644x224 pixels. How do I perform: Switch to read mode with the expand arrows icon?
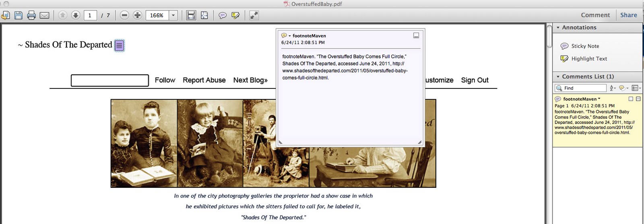pyautogui.click(x=254, y=15)
